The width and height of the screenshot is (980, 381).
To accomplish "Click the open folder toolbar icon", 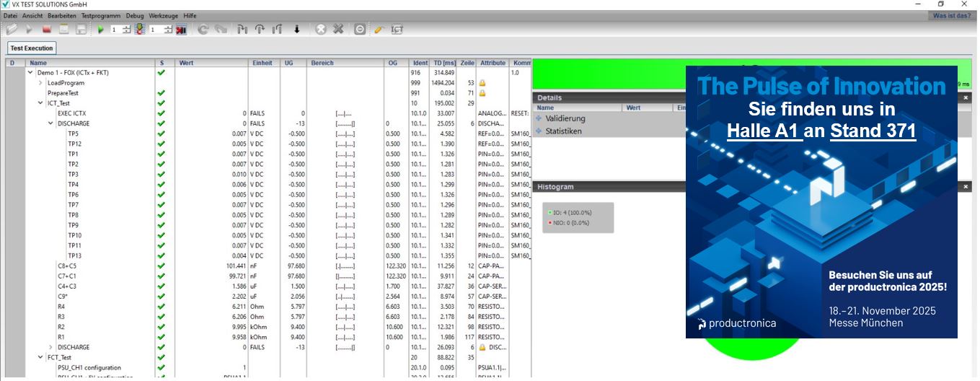I will pyautogui.click(x=12, y=30).
